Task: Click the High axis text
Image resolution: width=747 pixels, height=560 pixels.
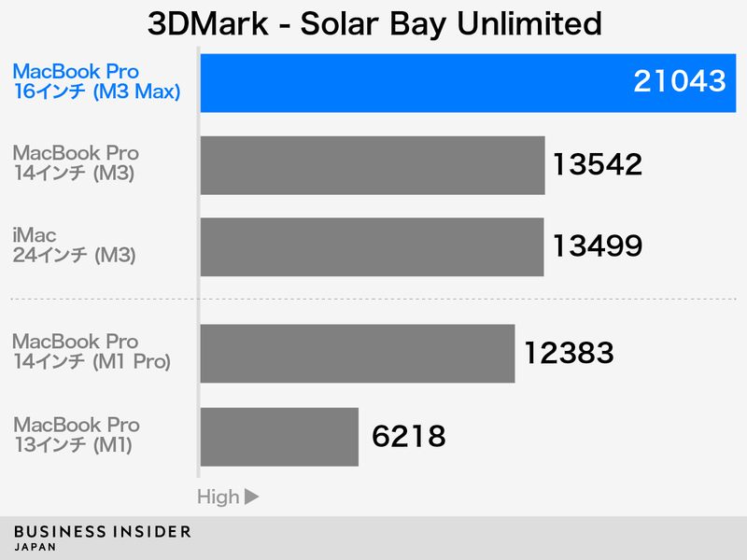Action: click(x=218, y=497)
